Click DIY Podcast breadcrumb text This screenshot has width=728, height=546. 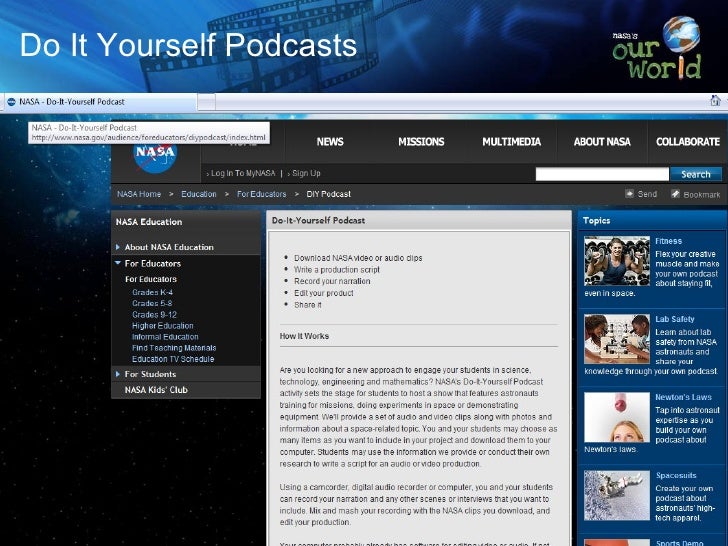[328, 194]
